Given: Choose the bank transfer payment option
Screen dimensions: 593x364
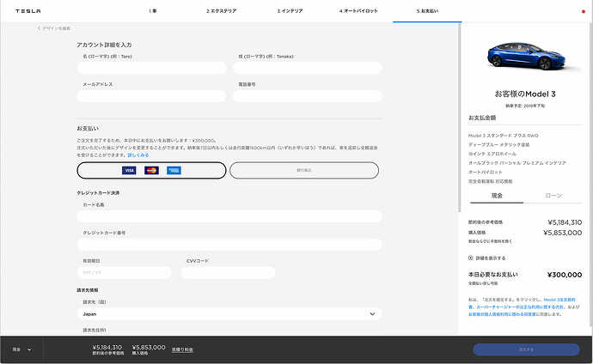Looking at the screenshot, I should (x=304, y=170).
